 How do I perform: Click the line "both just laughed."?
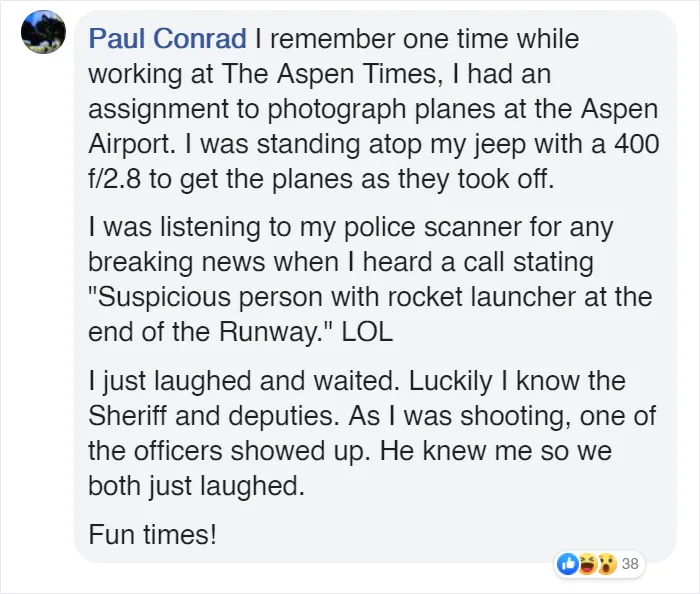pos(196,486)
